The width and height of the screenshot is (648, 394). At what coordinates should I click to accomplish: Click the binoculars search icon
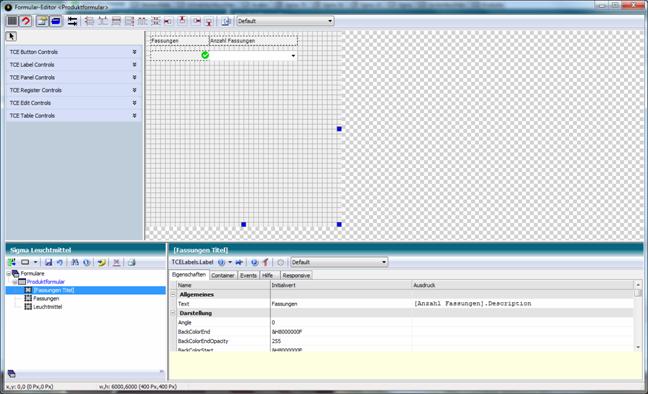click(75, 262)
